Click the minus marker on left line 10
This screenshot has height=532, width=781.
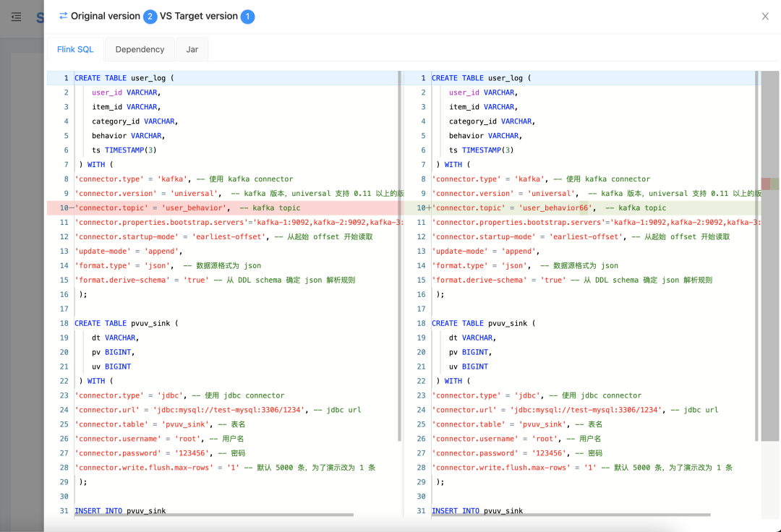click(x=72, y=208)
